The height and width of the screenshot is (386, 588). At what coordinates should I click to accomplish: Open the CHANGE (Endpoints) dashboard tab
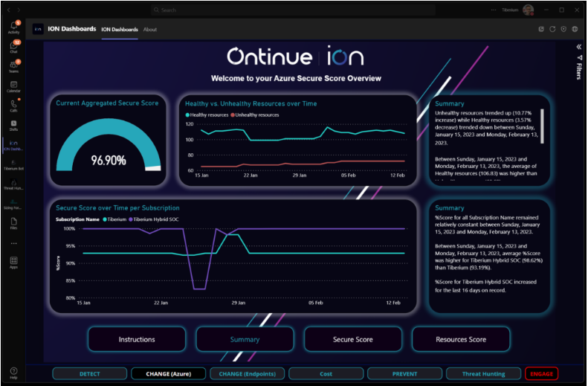[x=247, y=374]
